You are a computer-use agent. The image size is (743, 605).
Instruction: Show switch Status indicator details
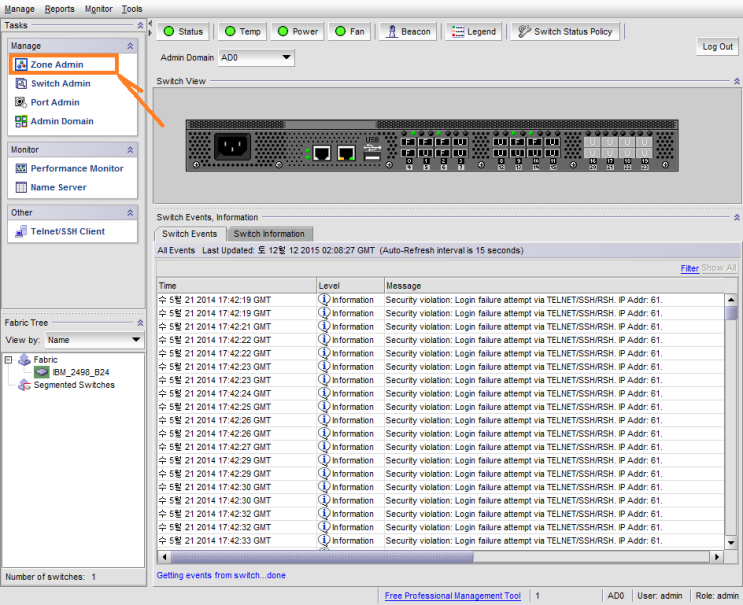pyautogui.click(x=183, y=32)
